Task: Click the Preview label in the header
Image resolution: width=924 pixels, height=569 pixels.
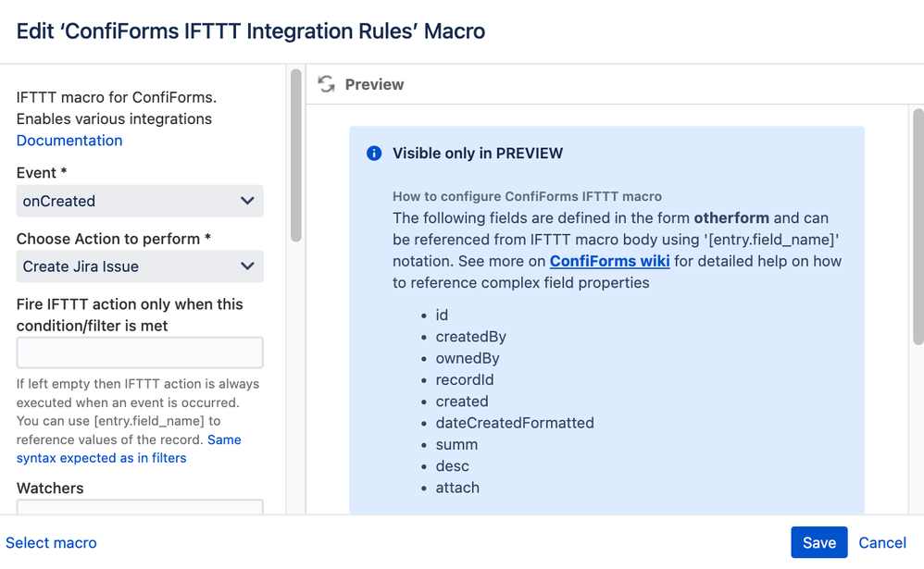Action: coord(374,84)
